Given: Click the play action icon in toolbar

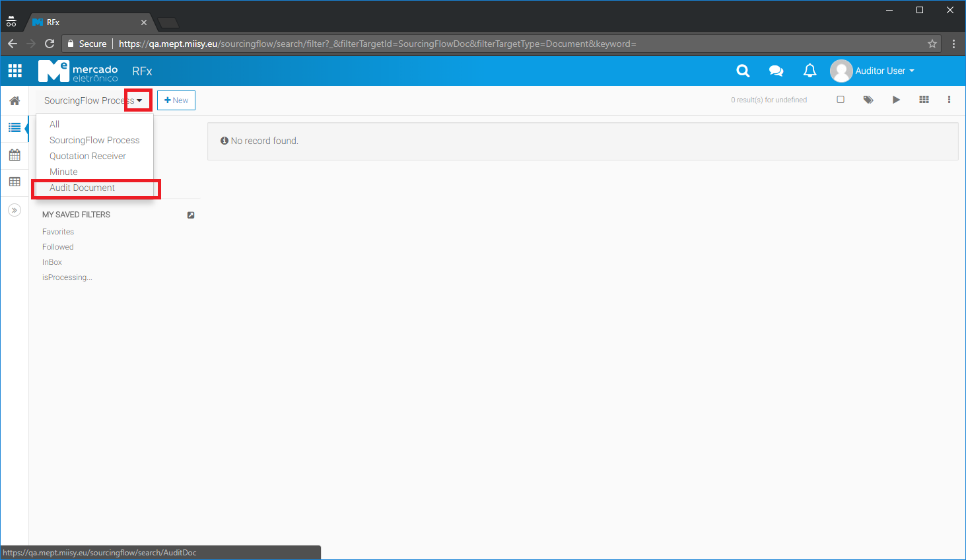Looking at the screenshot, I should [896, 100].
